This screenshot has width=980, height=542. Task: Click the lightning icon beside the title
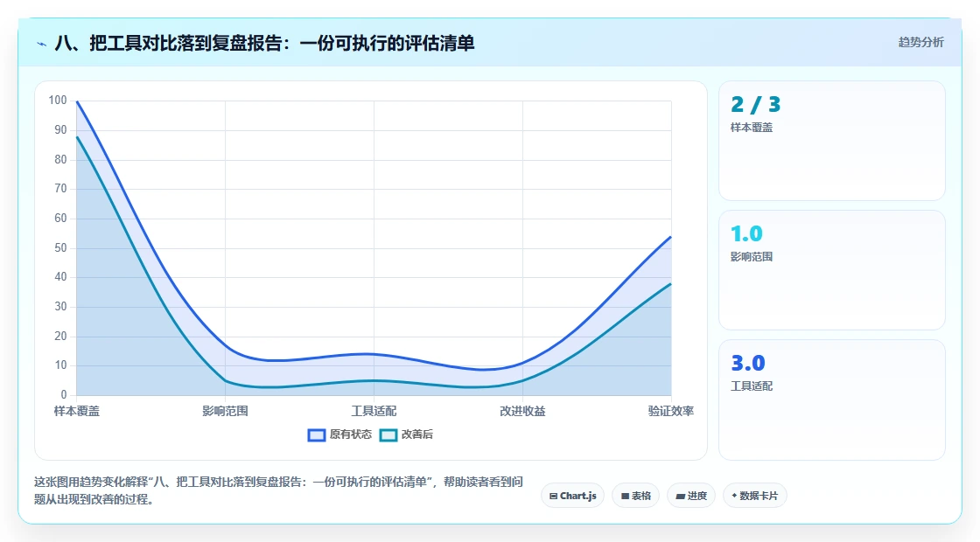42,44
